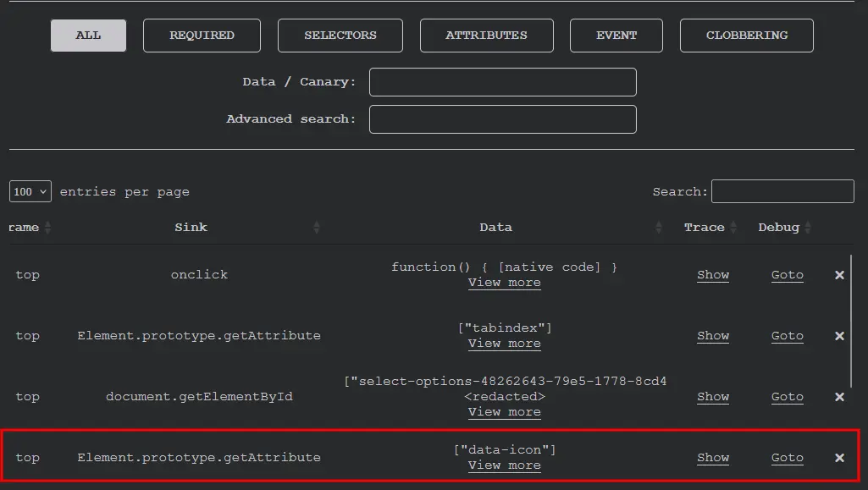Remove the document.getElementById row

(839, 397)
